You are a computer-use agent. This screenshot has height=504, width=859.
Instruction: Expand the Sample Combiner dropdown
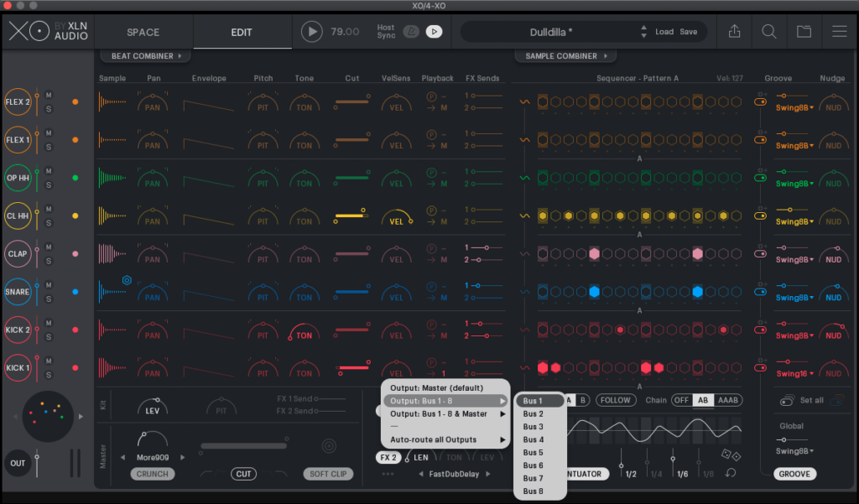tap(566, 56)
